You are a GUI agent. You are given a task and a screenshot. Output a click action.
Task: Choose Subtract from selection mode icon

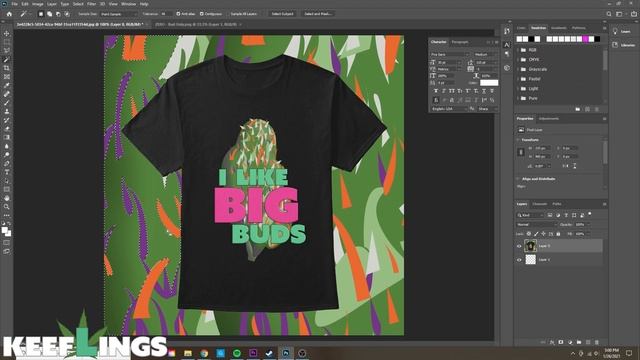[58, 14]
